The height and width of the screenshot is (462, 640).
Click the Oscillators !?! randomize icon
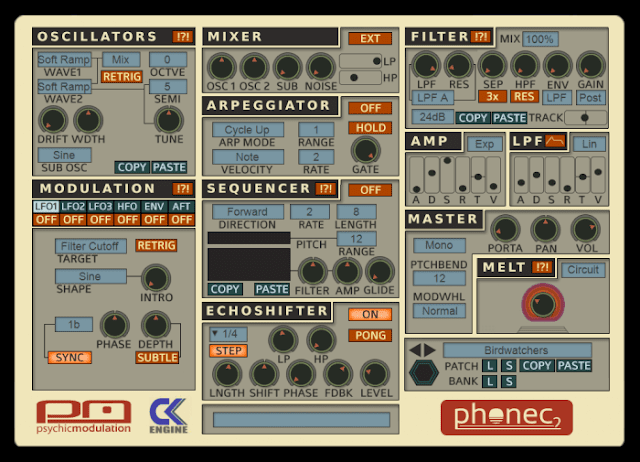click(x=182, y=37)
